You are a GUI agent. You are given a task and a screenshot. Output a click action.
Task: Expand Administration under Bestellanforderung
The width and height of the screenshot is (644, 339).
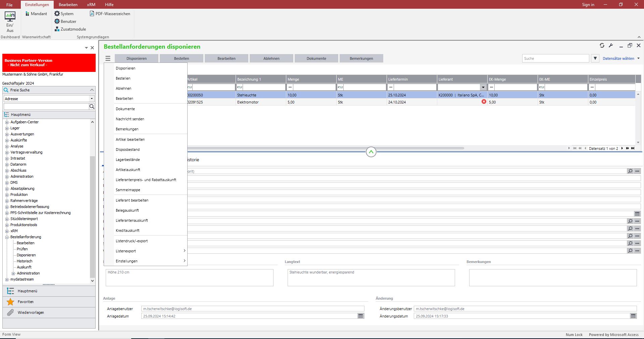coord(13,273)
